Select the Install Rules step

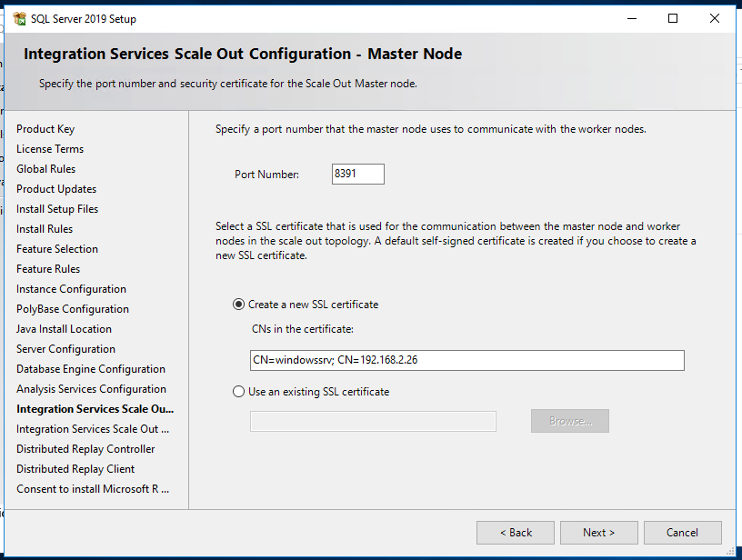(45, 229)
